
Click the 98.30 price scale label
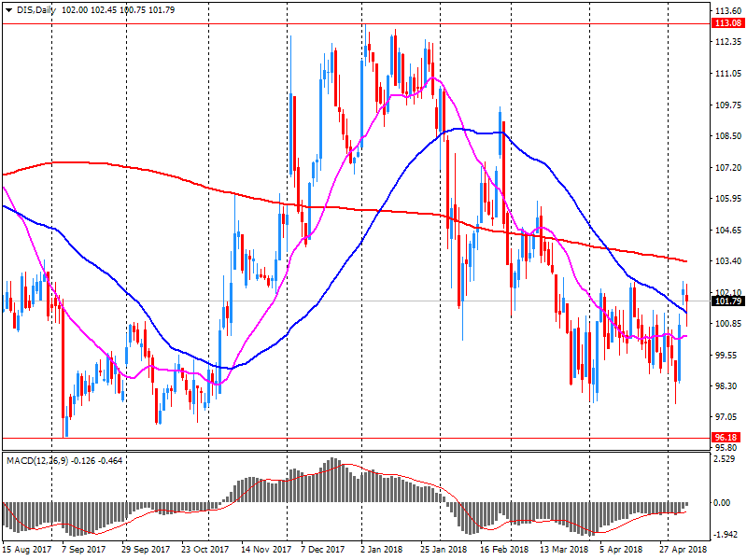pos(728,386)
